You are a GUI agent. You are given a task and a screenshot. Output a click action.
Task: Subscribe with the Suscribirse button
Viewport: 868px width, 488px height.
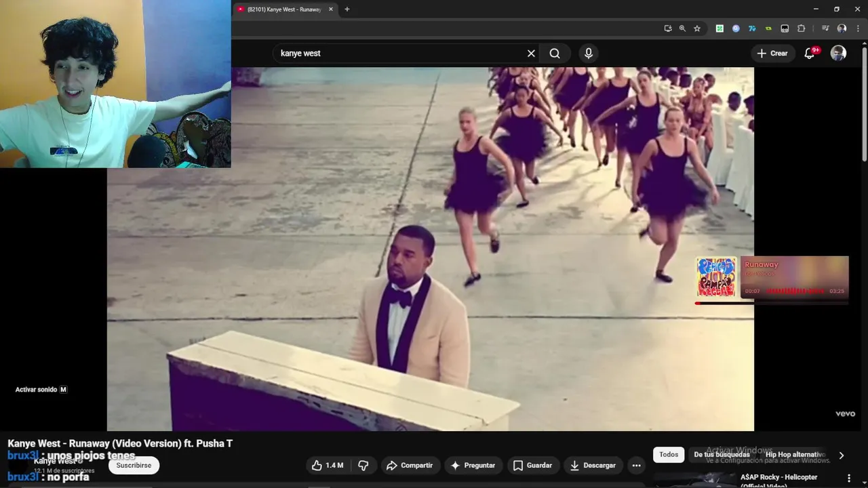(134, 466)
